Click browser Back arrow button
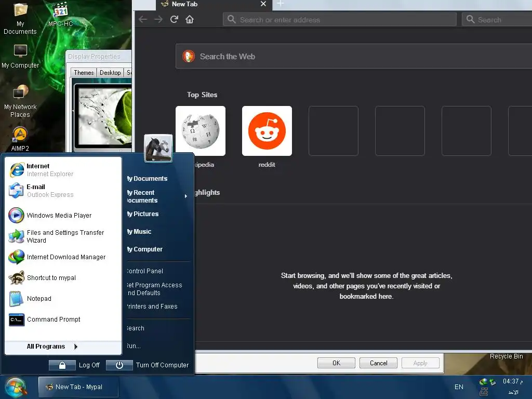This screenshot has height=399, width=532. (x=143, y=19)
